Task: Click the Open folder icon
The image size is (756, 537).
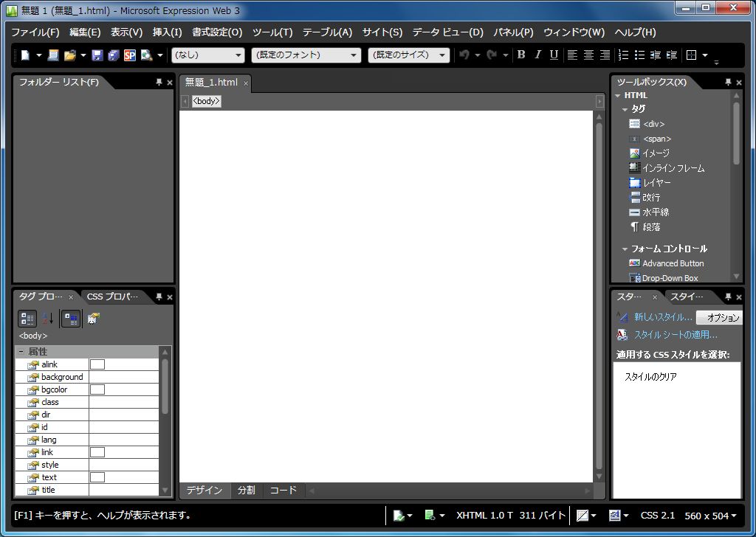Action: pos(70,55)
